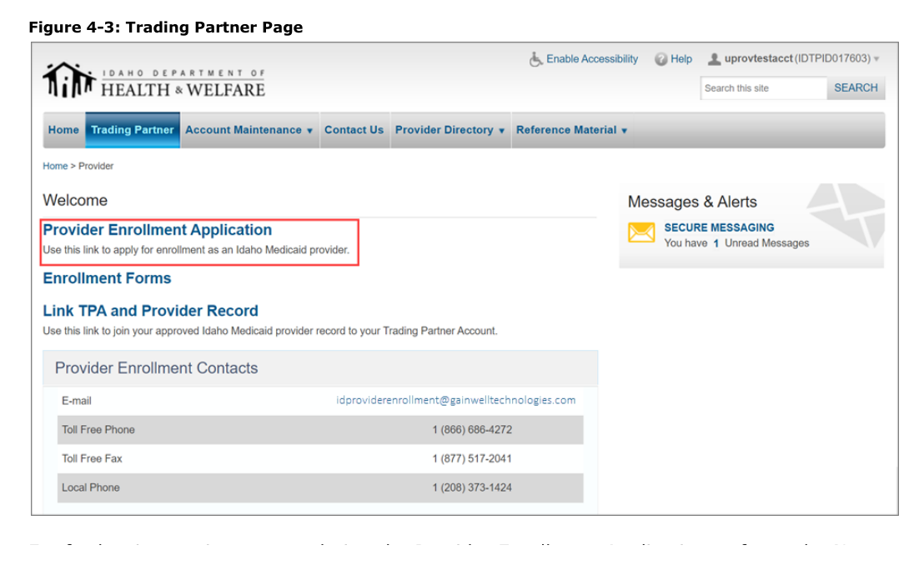Viewport: 924px width, 565px height.
Task: Click the toll free phone 1 (866) 686-4272
Action: coord(472,429)
